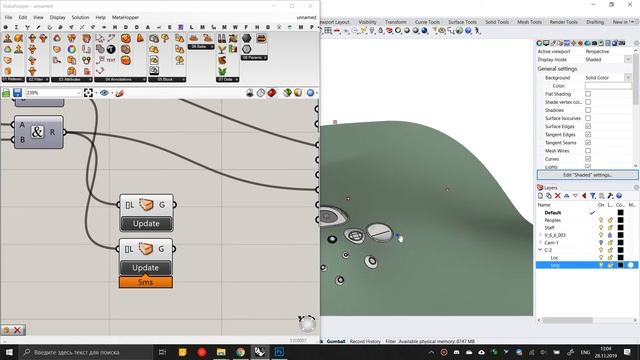Switch to the Curve Tools tab in Rhino
640x360 pixels.
point(427,22)
